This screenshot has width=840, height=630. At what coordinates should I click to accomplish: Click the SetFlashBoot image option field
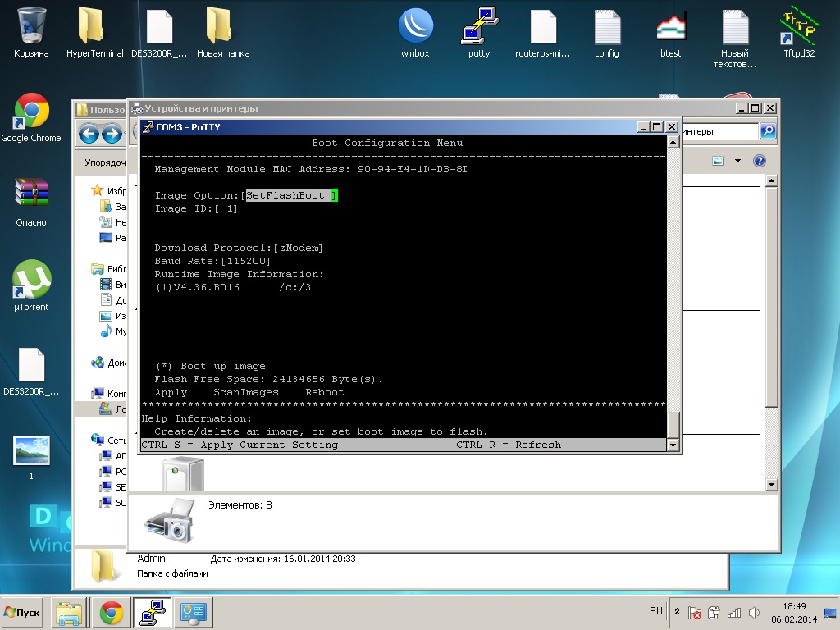290,195
